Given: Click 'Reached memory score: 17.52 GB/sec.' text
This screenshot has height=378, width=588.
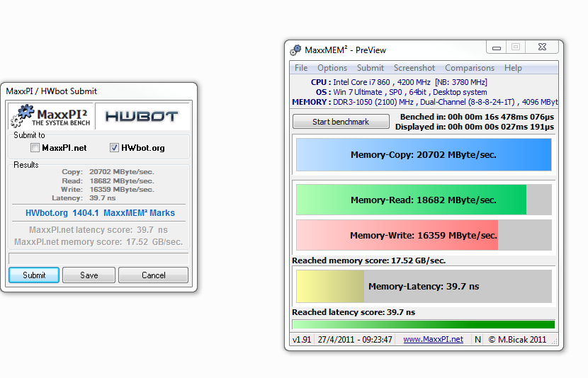Looking at the screenshot, I should click(369, 260).
